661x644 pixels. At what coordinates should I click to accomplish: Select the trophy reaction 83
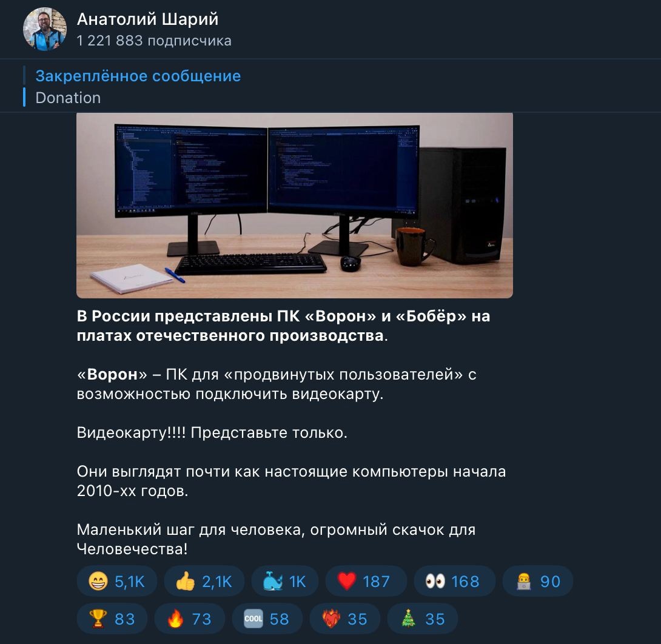[112, 619]
